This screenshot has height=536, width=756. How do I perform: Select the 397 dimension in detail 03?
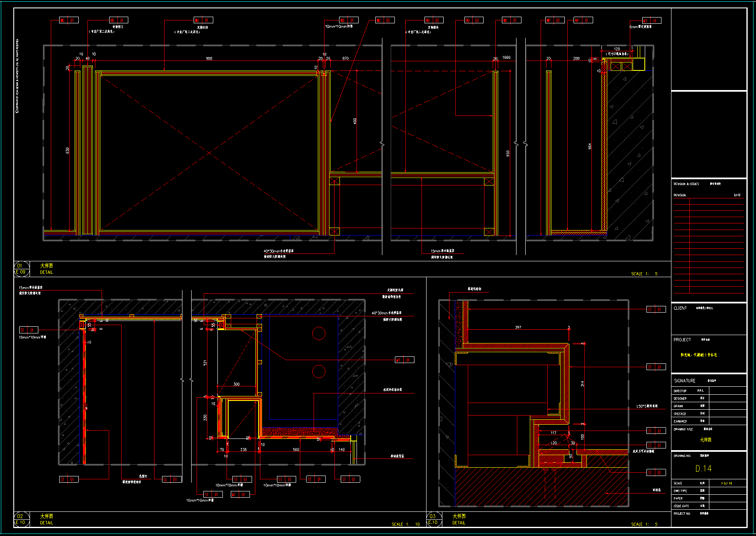click(518, 327)
